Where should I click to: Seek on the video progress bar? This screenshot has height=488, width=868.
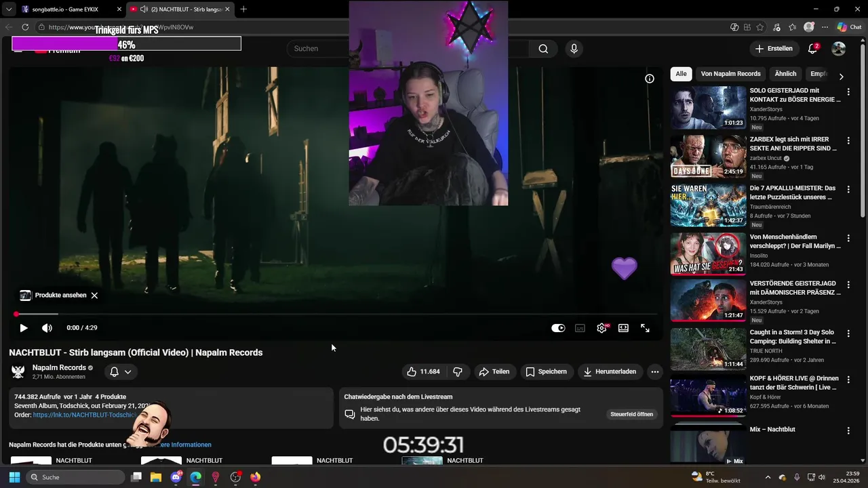337,314
